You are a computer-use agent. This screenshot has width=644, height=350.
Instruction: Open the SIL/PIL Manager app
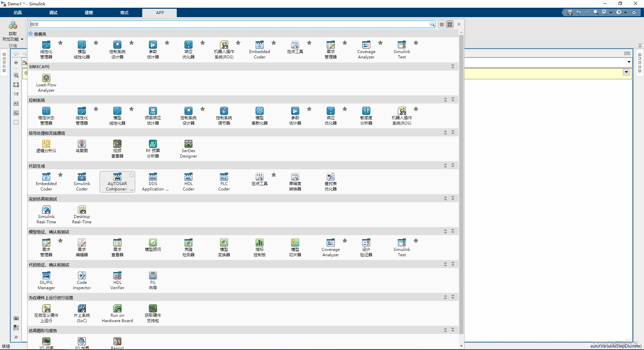[46, 280]
